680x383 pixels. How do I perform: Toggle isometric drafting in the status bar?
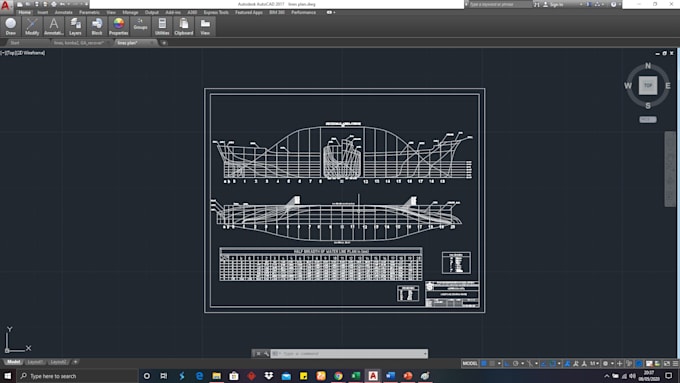point(530,363)
